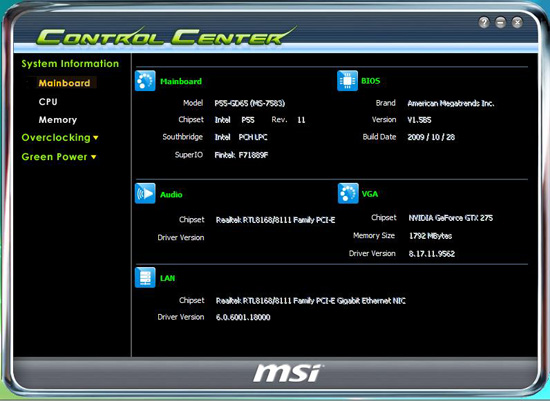Expand the Overclocking dropdown arrow
Viewport: 550px width, 401px height.
coord(96,138)
